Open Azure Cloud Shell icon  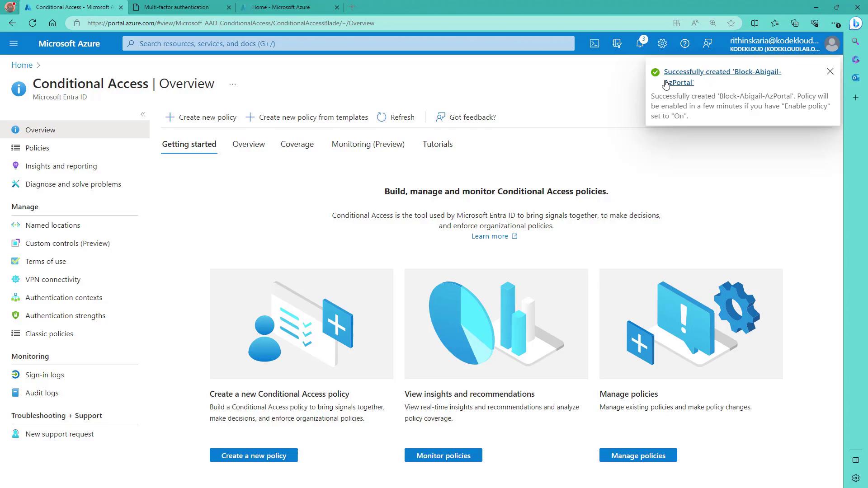594,43
